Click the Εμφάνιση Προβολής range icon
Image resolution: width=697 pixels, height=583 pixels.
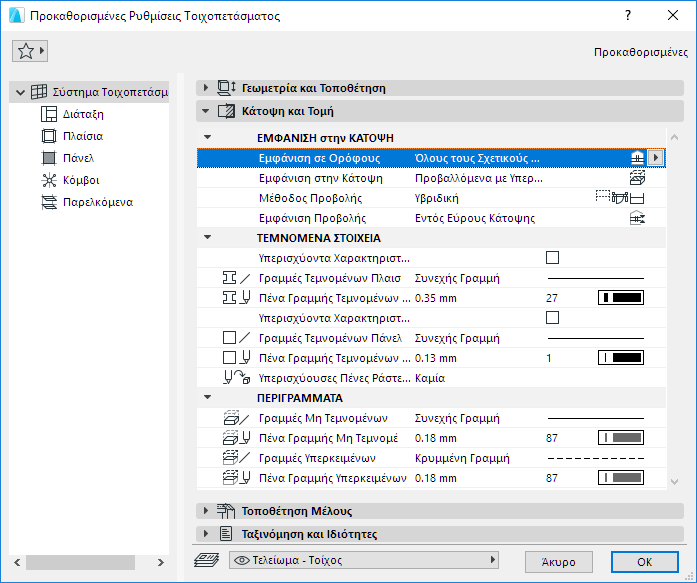click(637, 218)
